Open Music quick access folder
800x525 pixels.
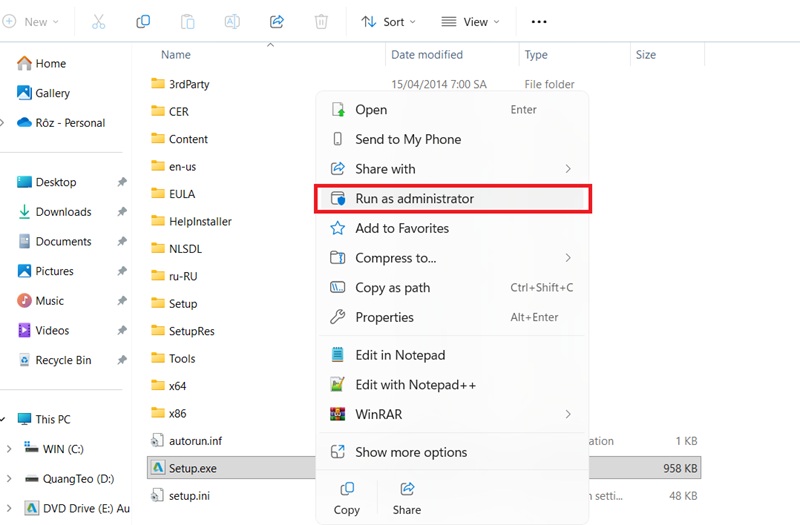click(x=41, y=301)
